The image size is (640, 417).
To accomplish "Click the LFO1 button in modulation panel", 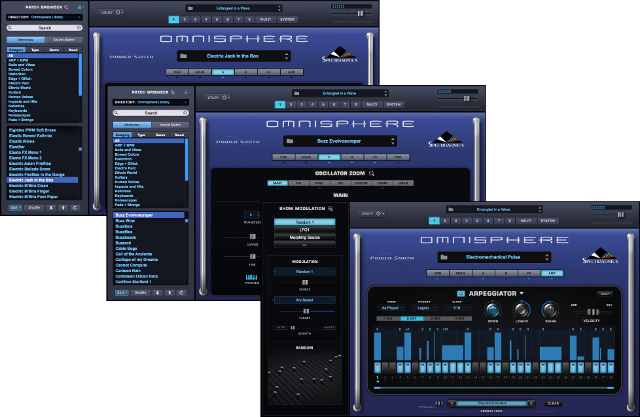I will click(304, 230).
